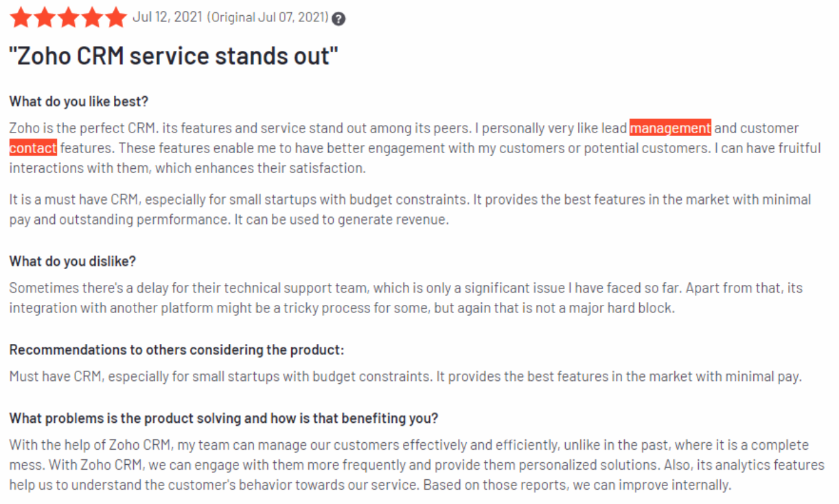Click the Jul 12, 2021 review date
The width and height of the screenshot is (839, 504).
point(168,17)
